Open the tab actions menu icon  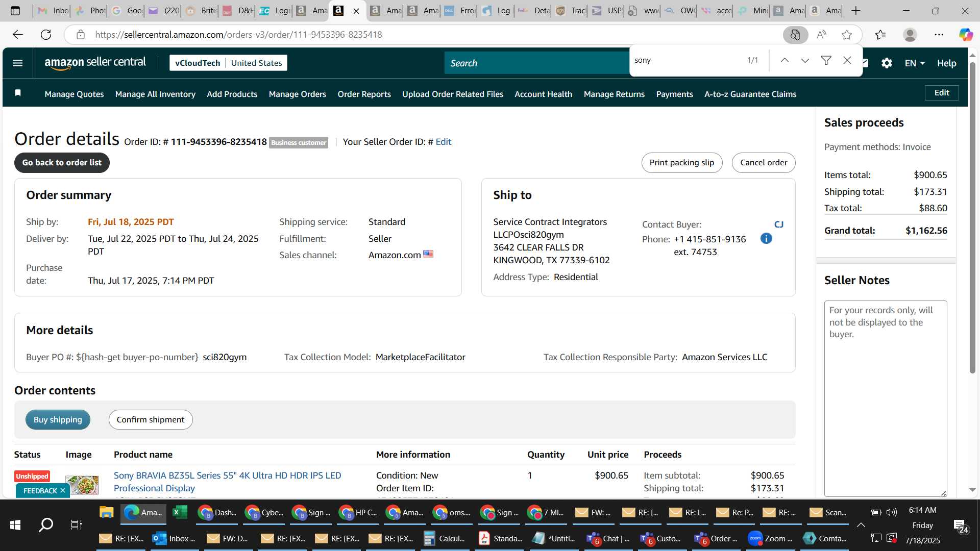click(x=15, y=11)
